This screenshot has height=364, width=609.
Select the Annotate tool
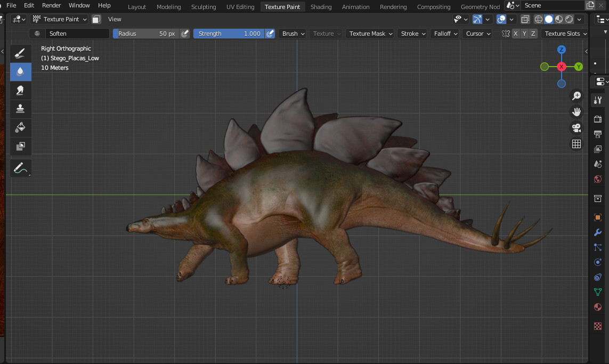point(20,167)
